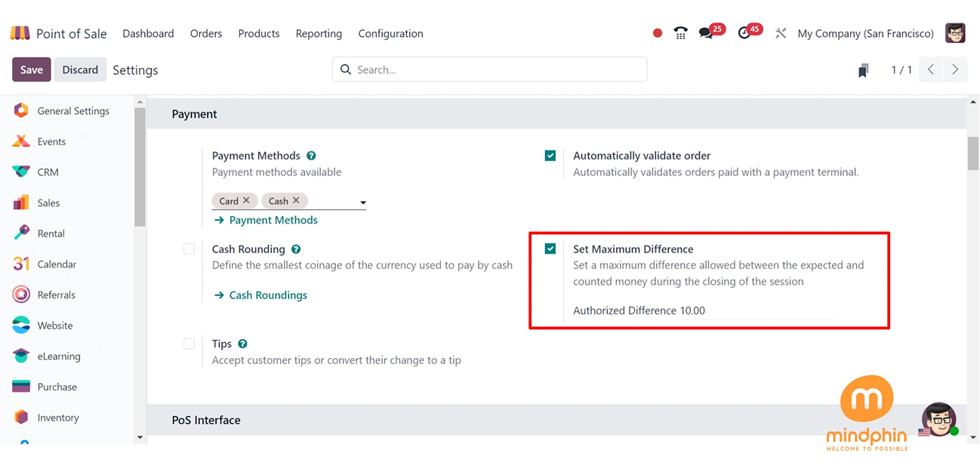This screenshot has width=980, height=460.
Task: Open the messages chat icon with 25 badge
Action: [x=706, y=33]
